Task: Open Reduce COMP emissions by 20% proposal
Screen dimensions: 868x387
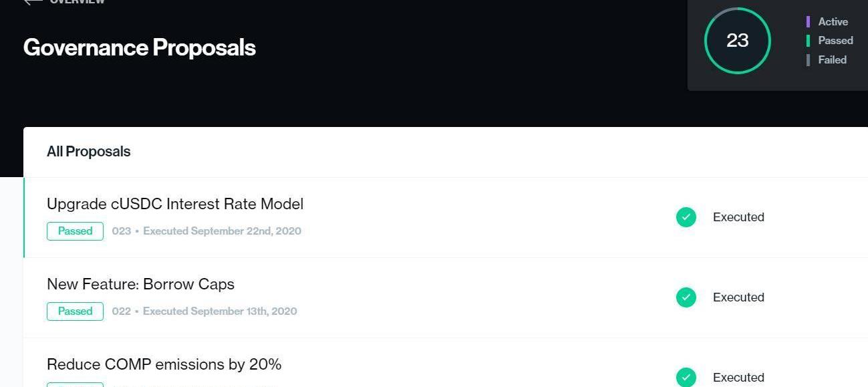Action: pos(164,364)
